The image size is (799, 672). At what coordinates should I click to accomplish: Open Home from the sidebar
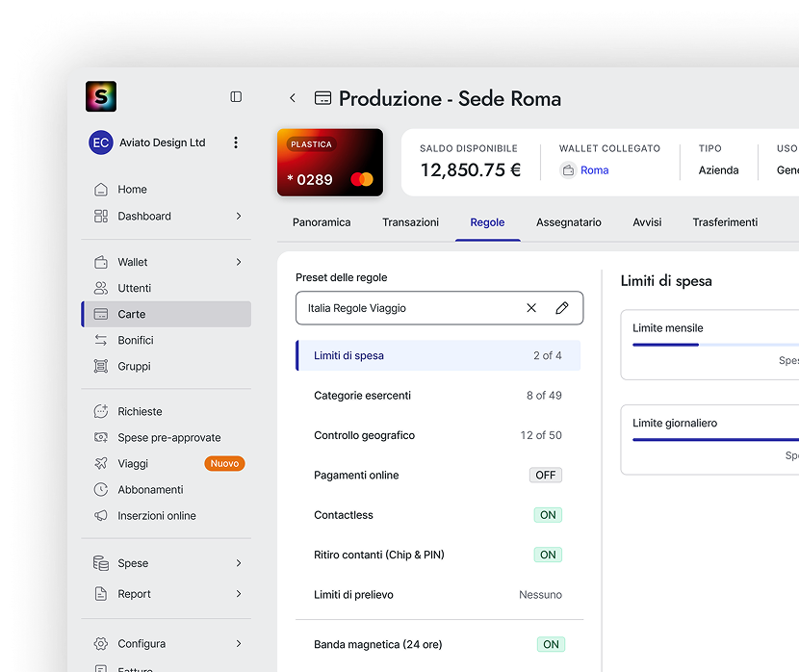(x=132, y=190)
